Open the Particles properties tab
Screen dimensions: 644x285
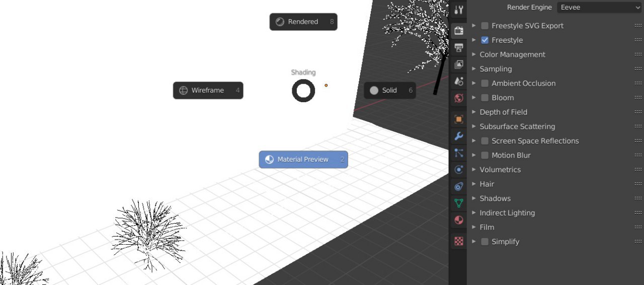pos(458,153)
